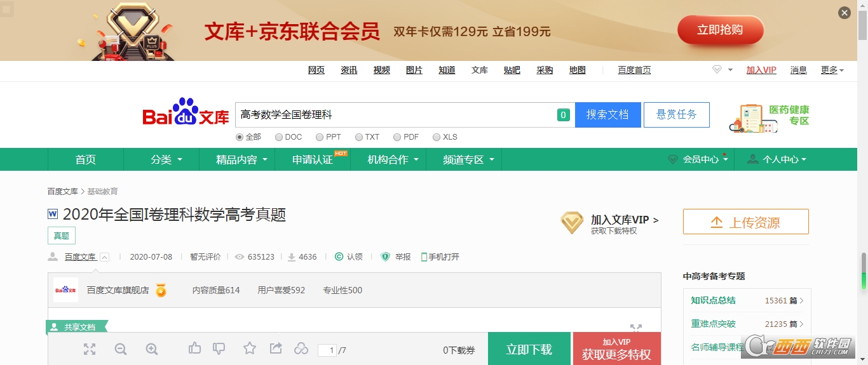
Task: Give the document a thumbs down
Action: click(x=219, y=348)
